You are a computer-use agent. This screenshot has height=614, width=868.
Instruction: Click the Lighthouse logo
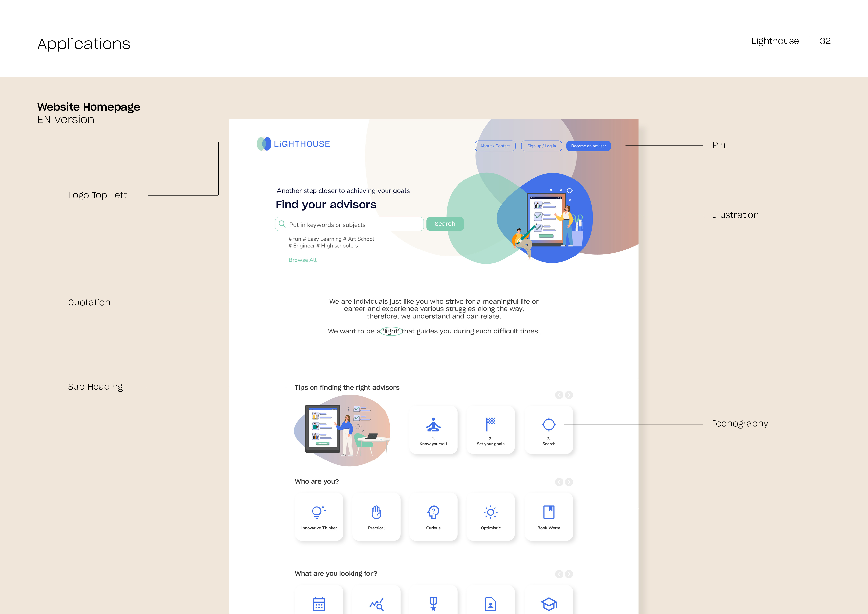pos(293,144)
